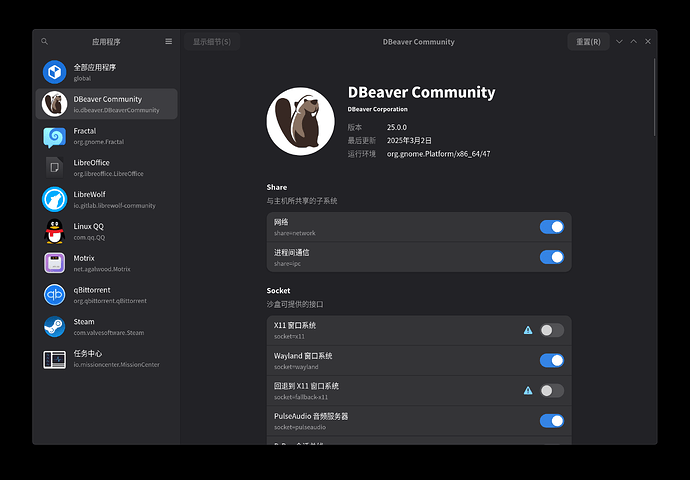
Task: Select Motrix in the app list
Action: 106,263
